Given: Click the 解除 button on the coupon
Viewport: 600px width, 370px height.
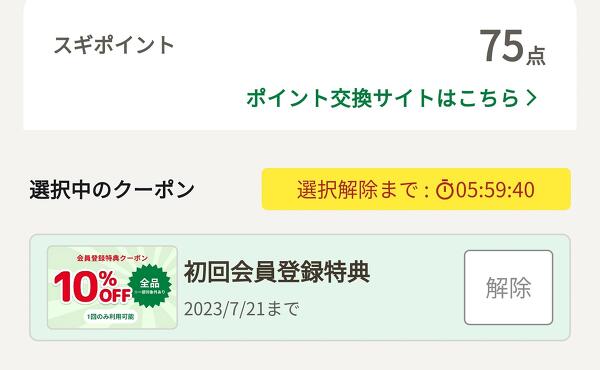Looking at the screenshot, I should (509, 287).
